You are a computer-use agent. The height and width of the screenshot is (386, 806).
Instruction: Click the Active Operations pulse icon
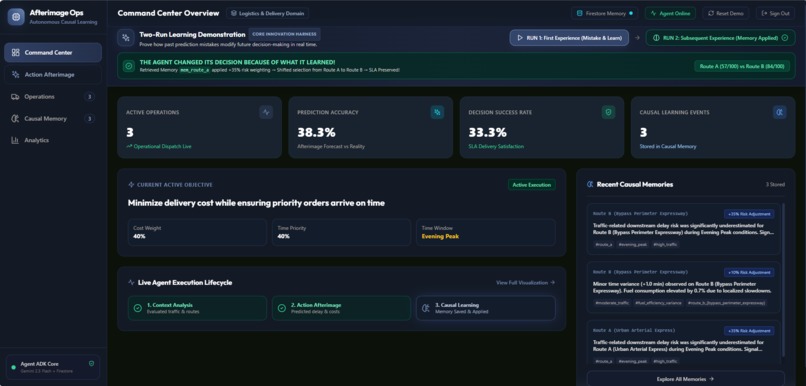(x=266, y=112)
